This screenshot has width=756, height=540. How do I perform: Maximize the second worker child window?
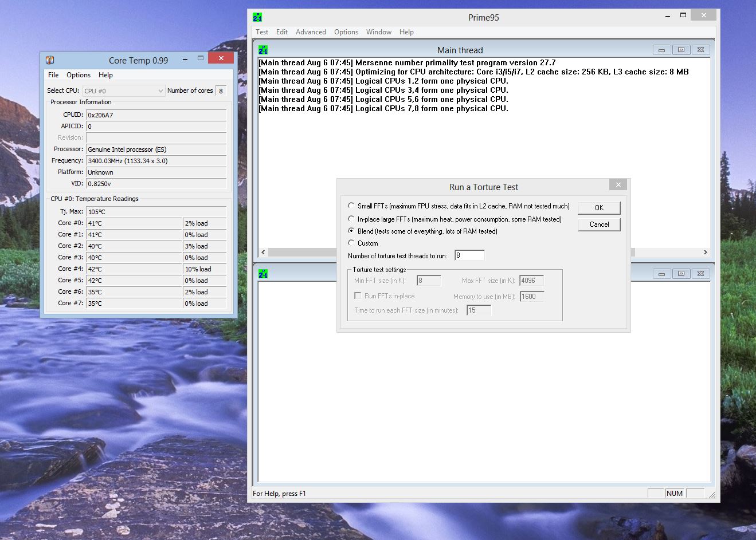681,274
